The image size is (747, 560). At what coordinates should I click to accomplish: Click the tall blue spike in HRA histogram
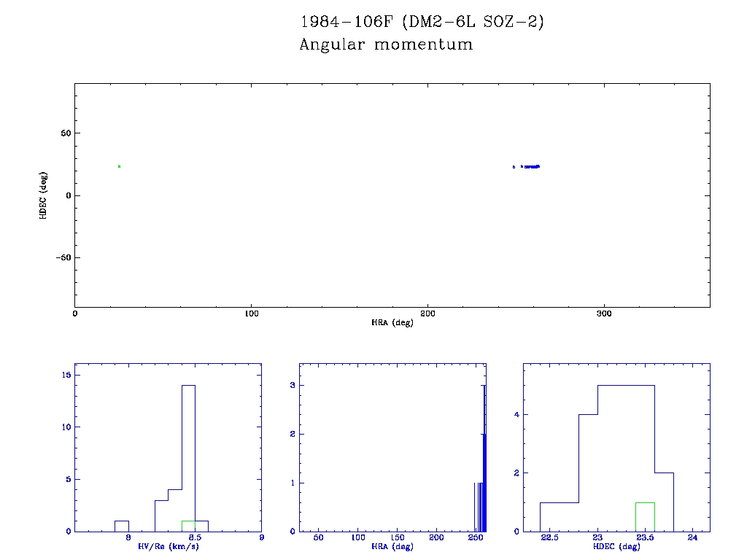(484, 459)
